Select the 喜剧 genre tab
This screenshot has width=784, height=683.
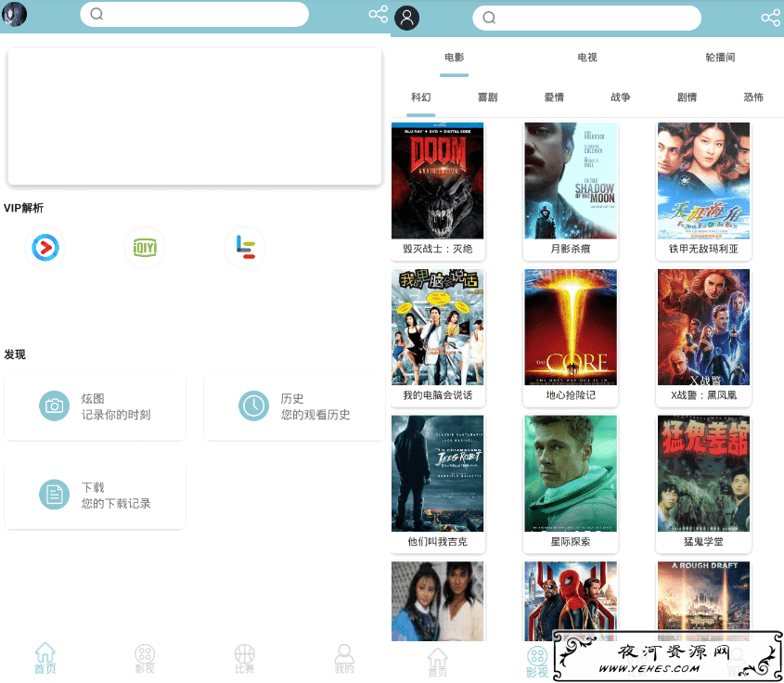tap(487, 97)
